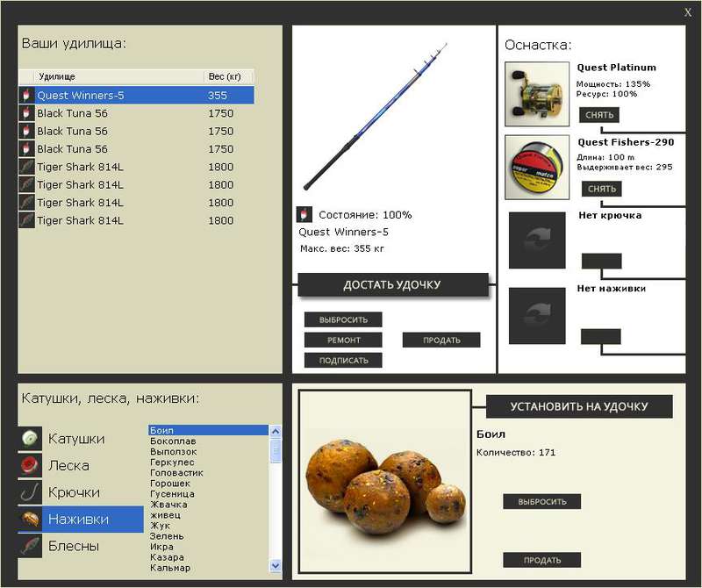
Task: Open the Леска category
Action: pyautogui.click(x=81, y=465)
